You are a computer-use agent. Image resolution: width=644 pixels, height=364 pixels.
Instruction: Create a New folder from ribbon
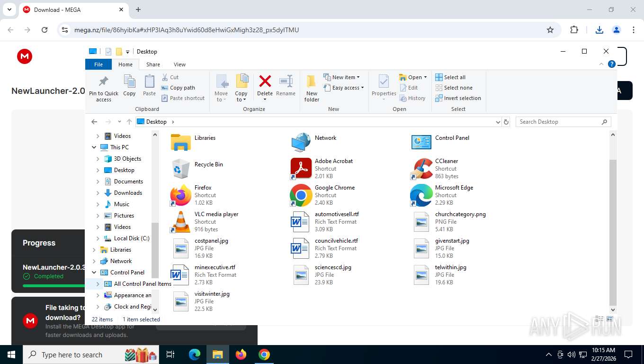click(312, 88)
